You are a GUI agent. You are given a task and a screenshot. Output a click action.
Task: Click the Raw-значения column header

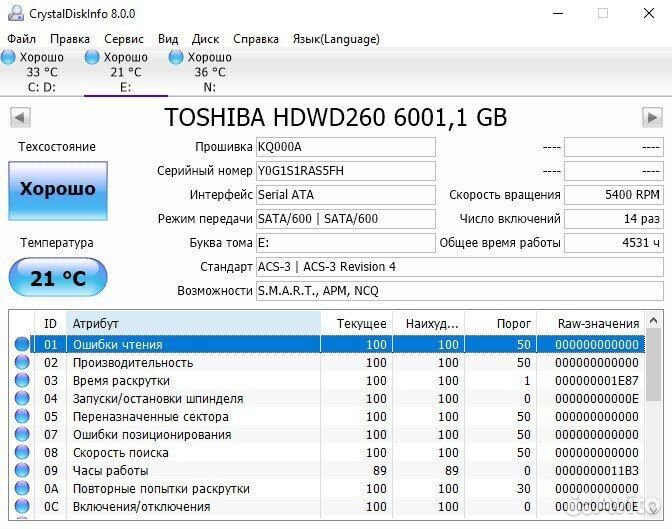[x=591, y=324]
